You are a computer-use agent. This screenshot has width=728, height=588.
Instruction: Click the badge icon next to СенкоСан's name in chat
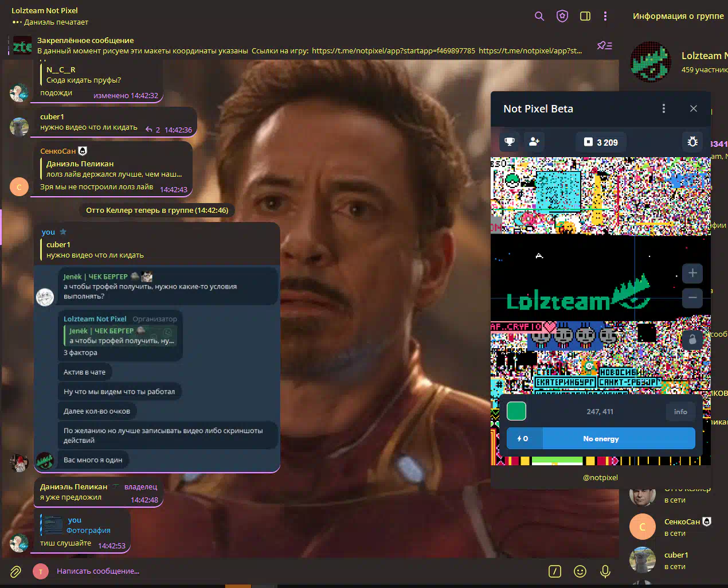coord(83,151)
